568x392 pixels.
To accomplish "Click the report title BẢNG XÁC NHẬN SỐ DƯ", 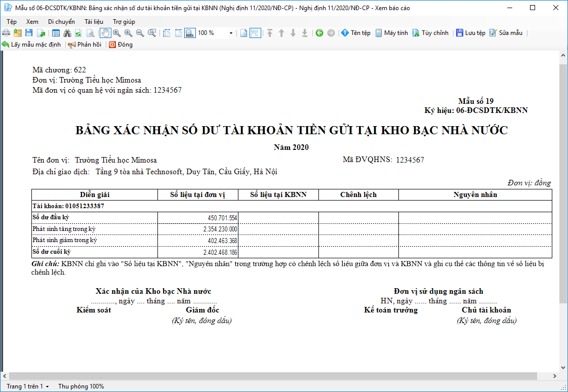I will point(292,130).
